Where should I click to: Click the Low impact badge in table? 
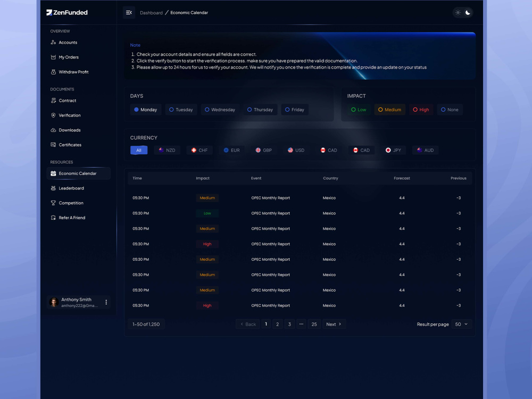pos(207,213)
